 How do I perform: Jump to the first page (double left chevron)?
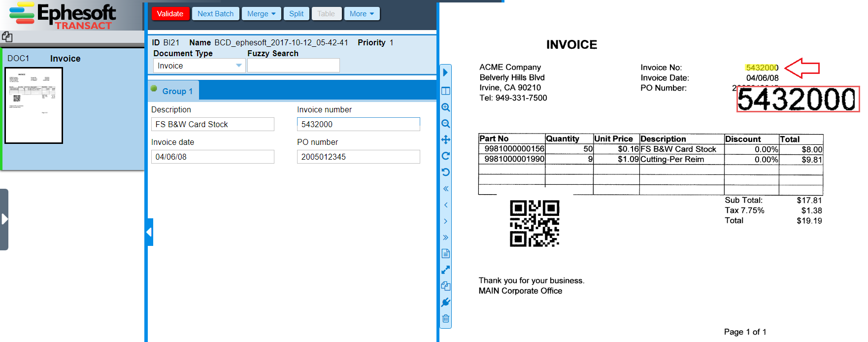point(445,189)
